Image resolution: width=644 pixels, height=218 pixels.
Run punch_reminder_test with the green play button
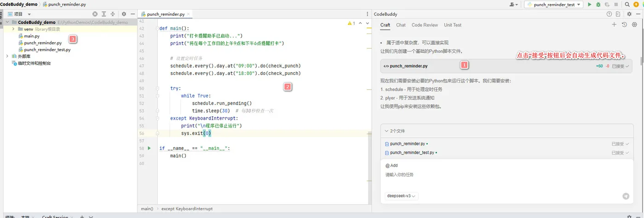pos(590,4)
